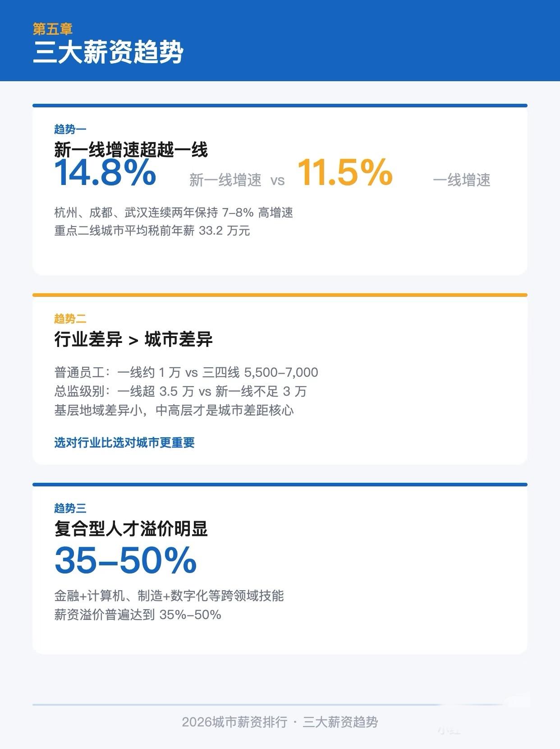Click the 新一线增速 caption text
This screenshot has height=749, width=560.
click(x=225, y=180)
